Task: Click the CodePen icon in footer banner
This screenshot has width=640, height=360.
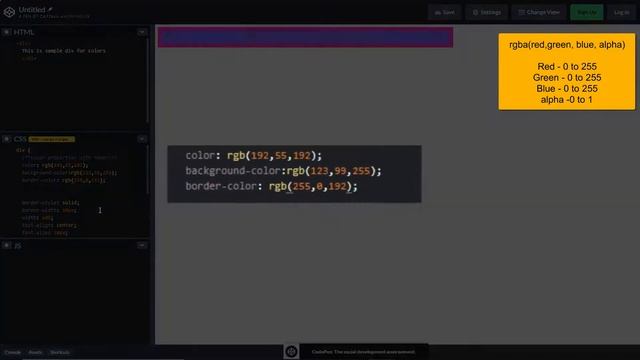Action: (291, 351)
